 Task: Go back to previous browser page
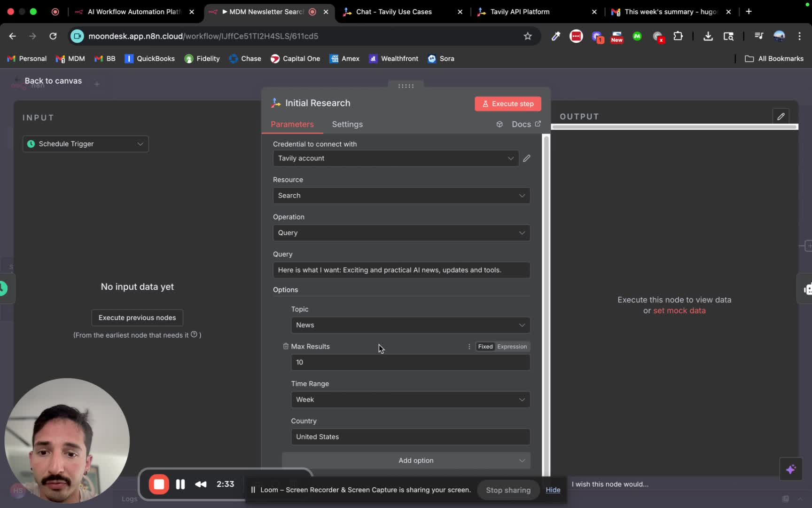click(13, 36)
